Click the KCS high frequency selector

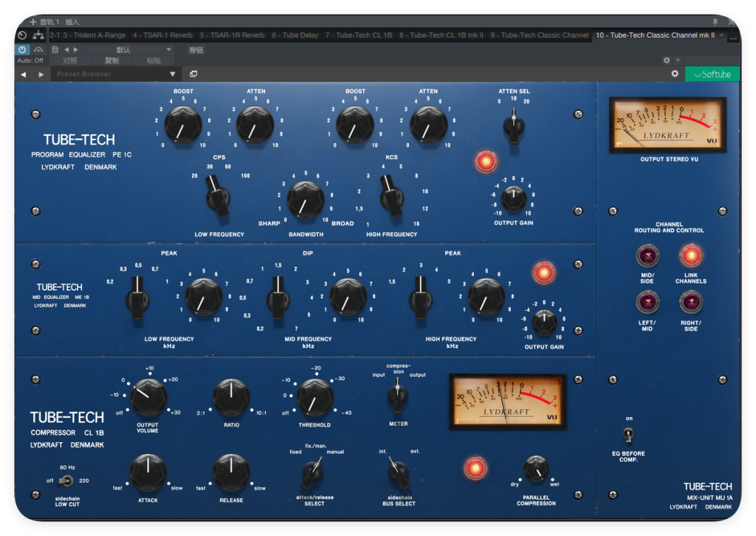(391, 196)
